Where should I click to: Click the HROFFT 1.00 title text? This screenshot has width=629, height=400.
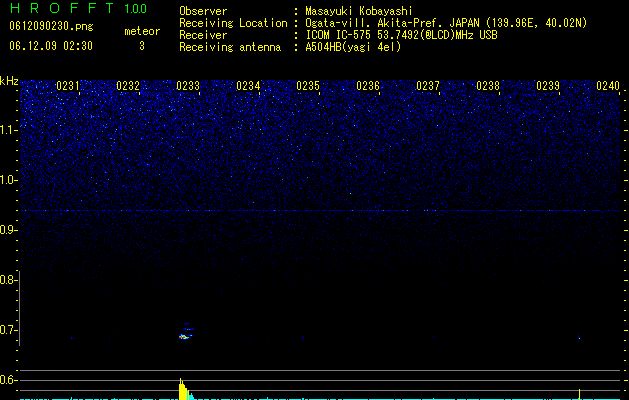click(78, 8)
